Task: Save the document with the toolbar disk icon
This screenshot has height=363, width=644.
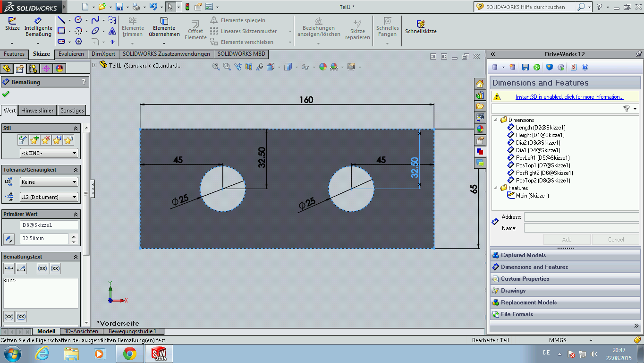Action: pos(119,7)
